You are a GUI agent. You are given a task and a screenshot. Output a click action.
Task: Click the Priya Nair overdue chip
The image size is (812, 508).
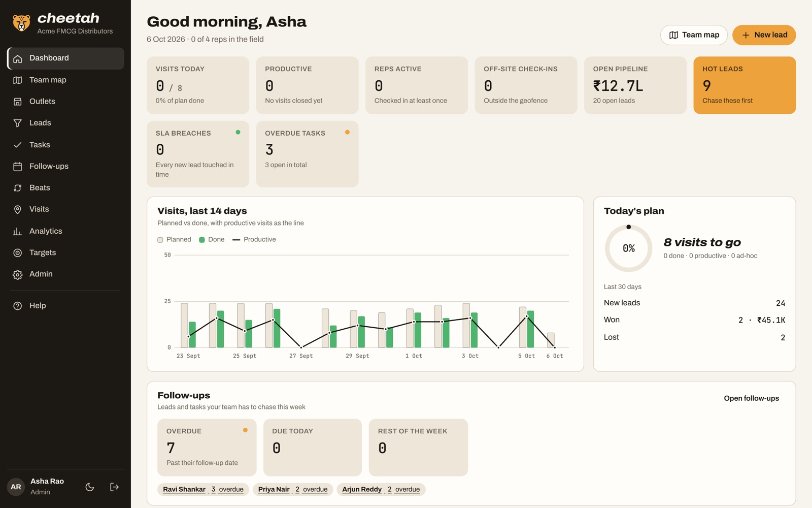293,489
